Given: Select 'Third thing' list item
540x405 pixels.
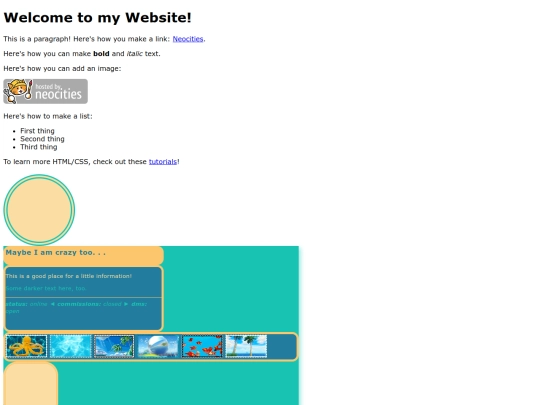Looking at the screenshot, I should (39, 147).
